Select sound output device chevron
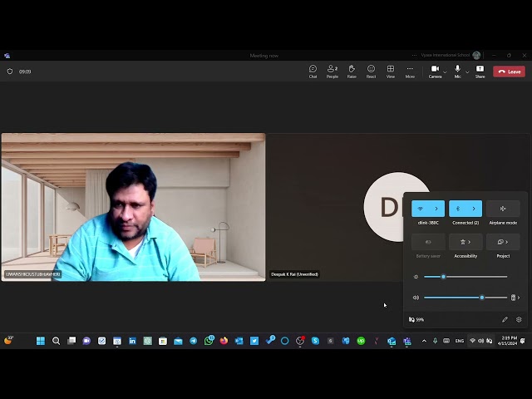The width and height of the screenshot is (532, 399). (x=515, y=298)
